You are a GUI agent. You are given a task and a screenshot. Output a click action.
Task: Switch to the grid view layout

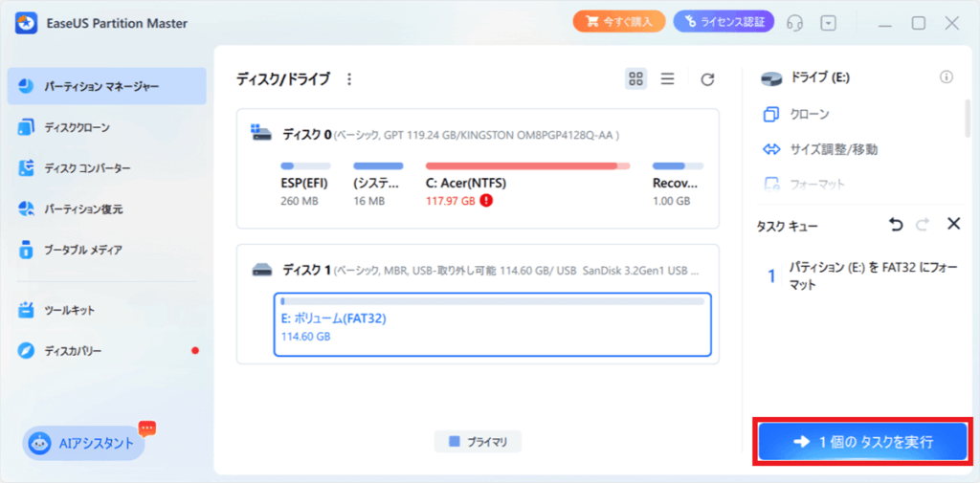636,79
